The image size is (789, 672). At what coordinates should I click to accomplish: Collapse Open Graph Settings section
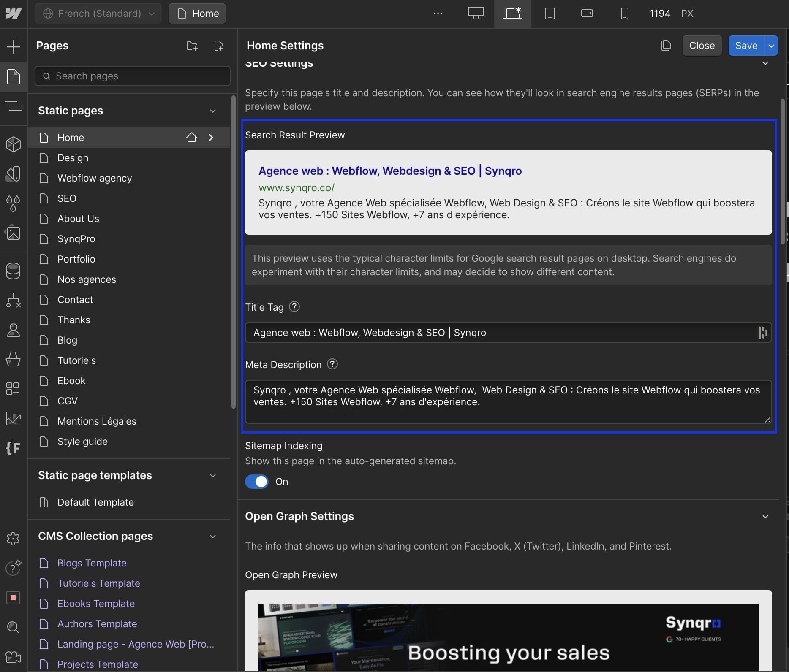[x=765, y=516]
